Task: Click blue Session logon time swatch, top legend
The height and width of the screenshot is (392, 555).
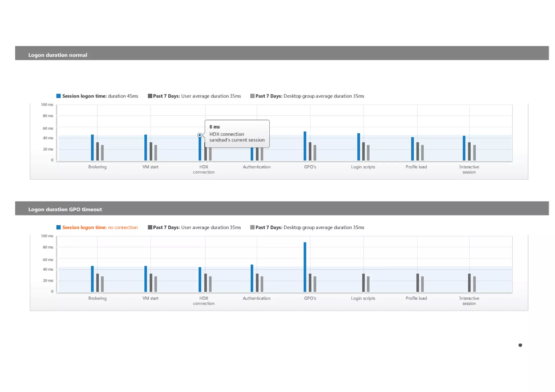Action: tap(59, 96)
